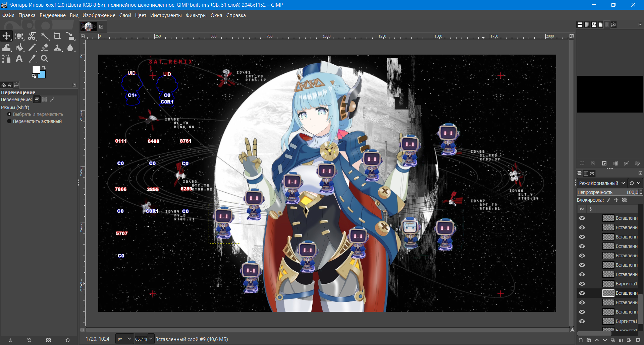Open the Инструменты menu
The height and width of the screenshot is (345, 644).
(166, 15)
